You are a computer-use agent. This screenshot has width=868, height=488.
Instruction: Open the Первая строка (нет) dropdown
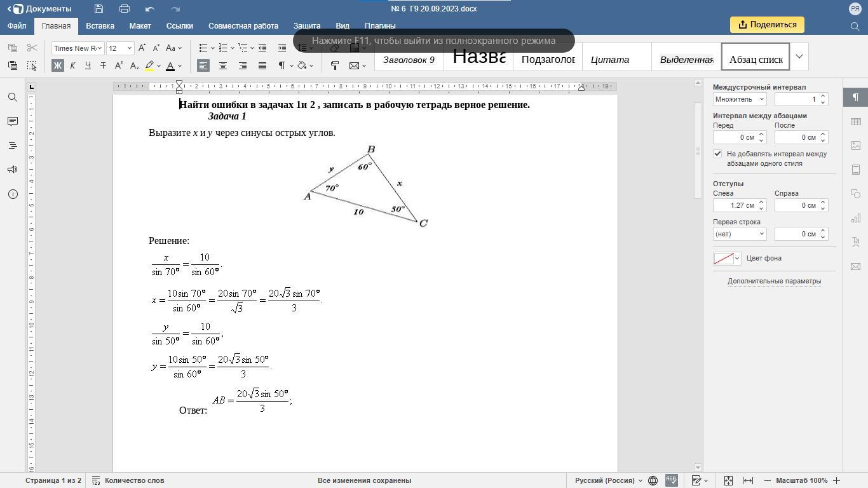click(x=740, y=234)
